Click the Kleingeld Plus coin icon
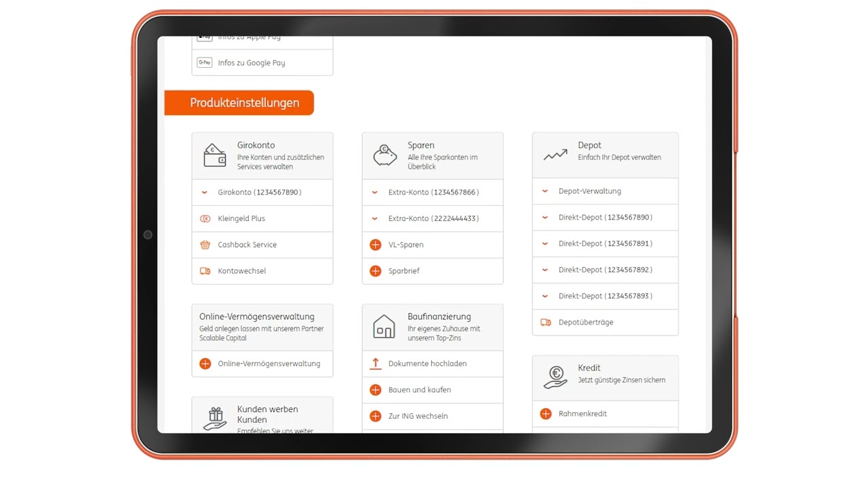The image size is (868, 488). click(x=205, y=219)
